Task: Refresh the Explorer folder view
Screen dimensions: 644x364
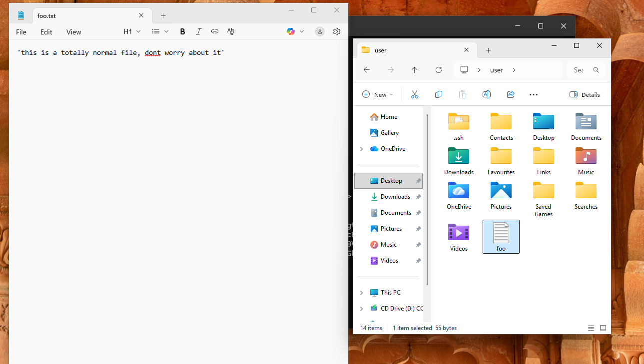Action: (439, 70)
